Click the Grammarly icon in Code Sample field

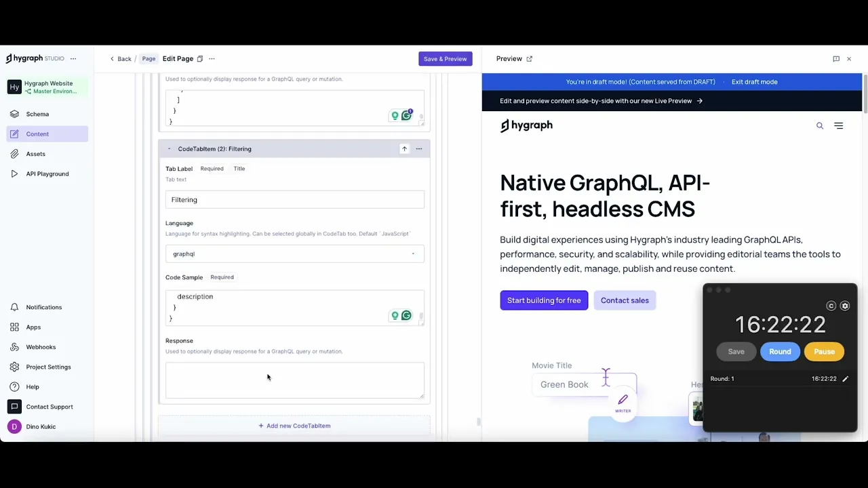tap(406, 315)
